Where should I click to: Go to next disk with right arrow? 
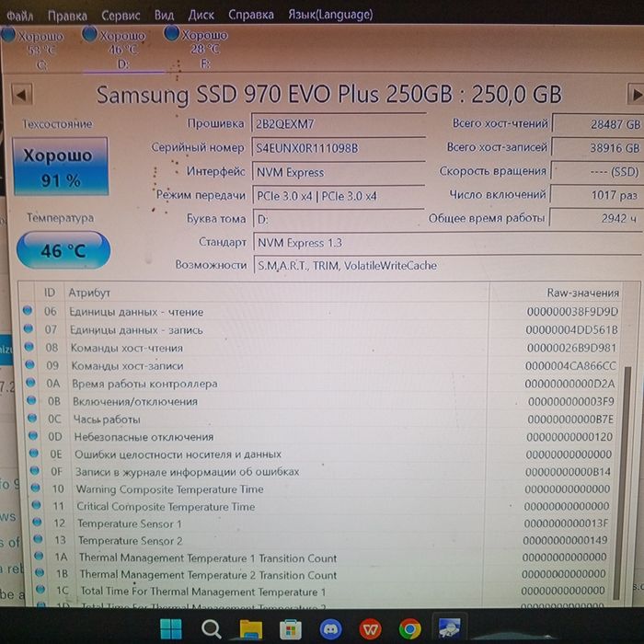(636, 95)
